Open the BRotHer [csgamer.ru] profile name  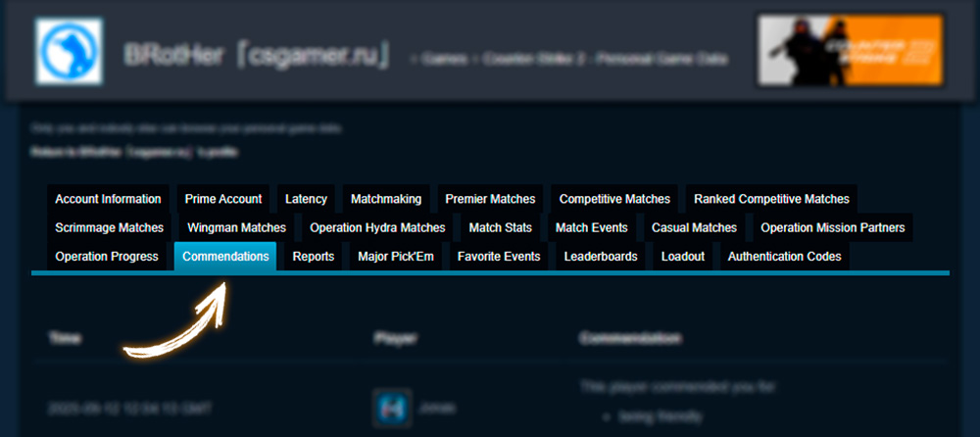[257, 57]
